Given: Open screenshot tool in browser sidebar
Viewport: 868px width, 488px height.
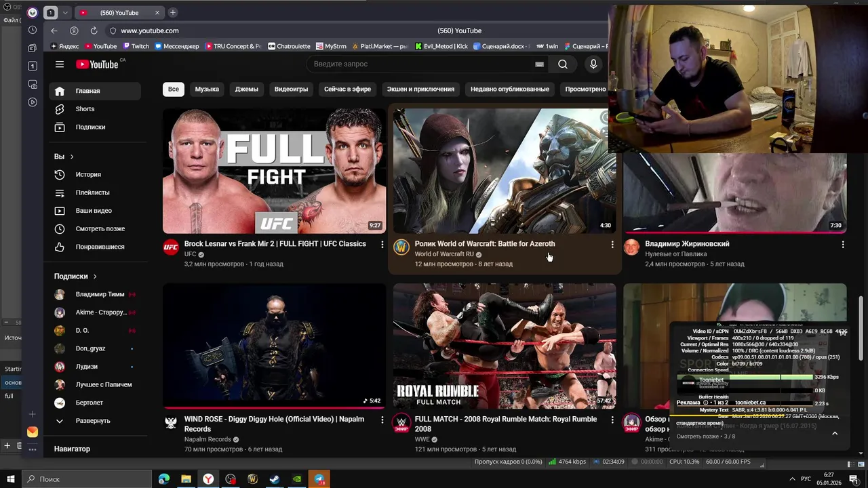Looking at the screenshot, I should click(x=33, y=85).
